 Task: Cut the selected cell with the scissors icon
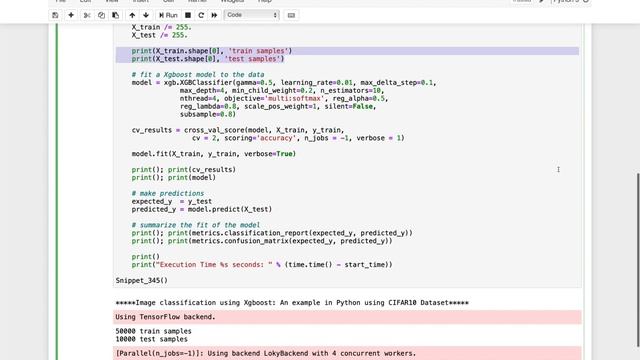tap(87, 15)
